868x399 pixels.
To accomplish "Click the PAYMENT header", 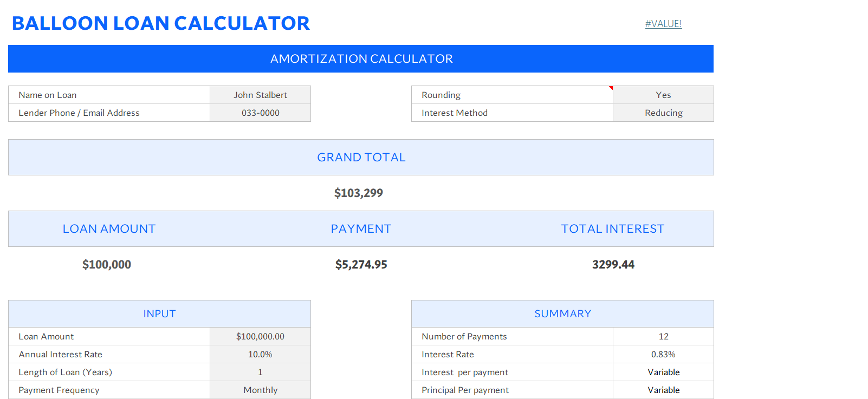I will [361, 228].
